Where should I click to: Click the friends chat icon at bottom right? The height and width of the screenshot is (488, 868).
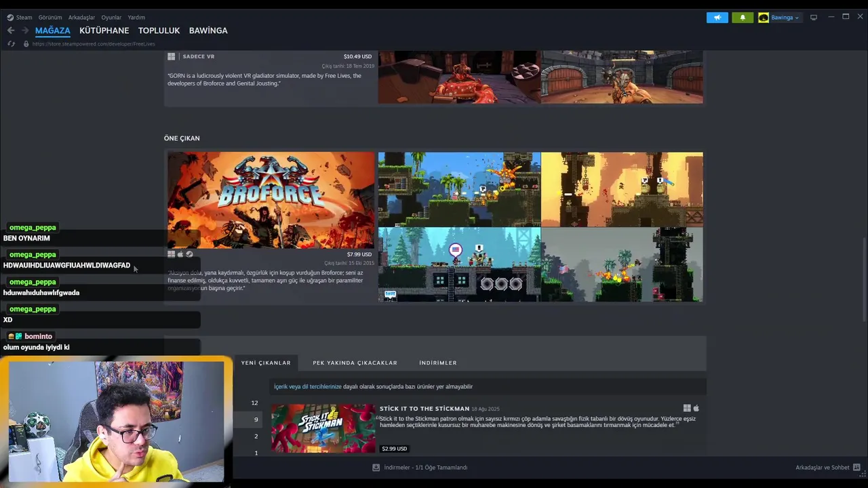click(x=856, y=468)
